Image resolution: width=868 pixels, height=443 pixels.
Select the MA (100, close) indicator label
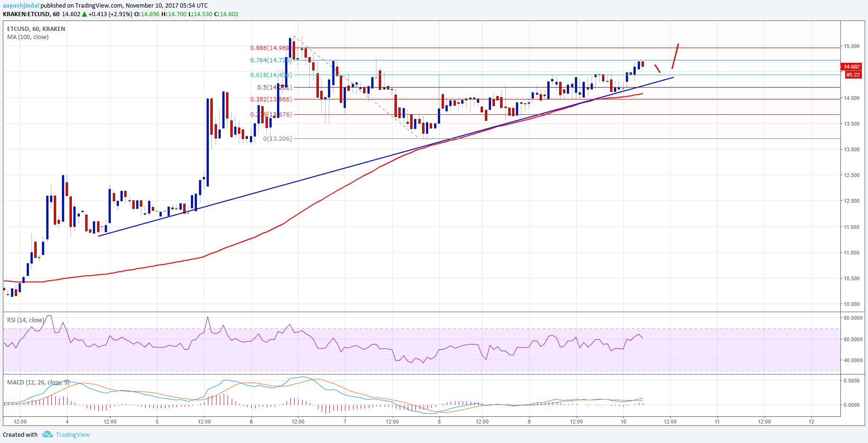(x=28, y=37)
